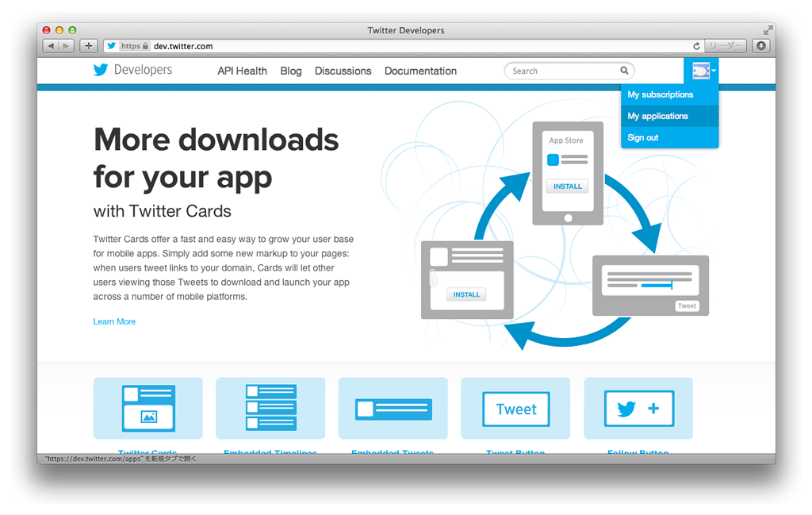
Task: Click the user avatar icon
Action: pos(701,71)
